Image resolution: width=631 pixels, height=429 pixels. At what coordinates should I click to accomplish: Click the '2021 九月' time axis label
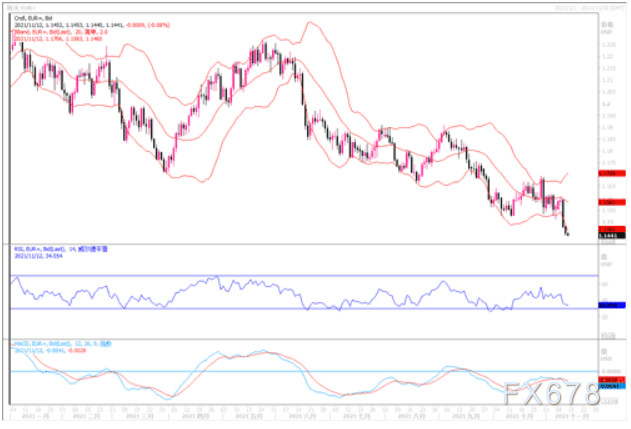466,416
